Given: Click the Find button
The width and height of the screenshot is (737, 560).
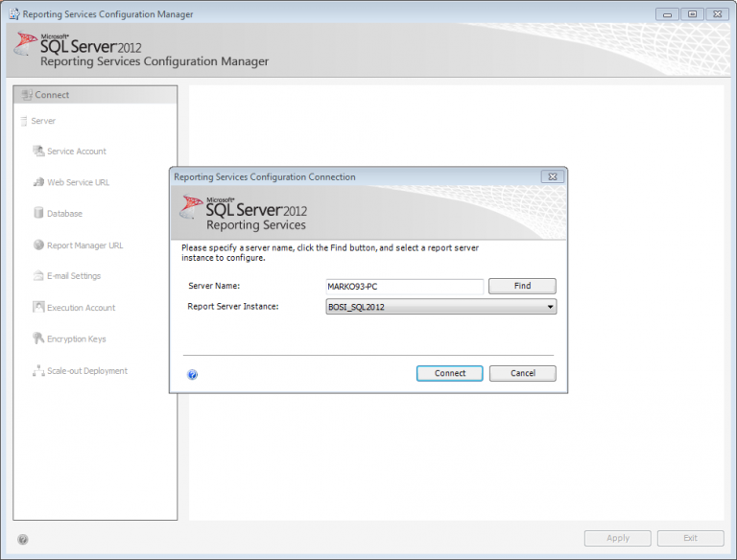Looking at the screenshot, I should (522, 286).
